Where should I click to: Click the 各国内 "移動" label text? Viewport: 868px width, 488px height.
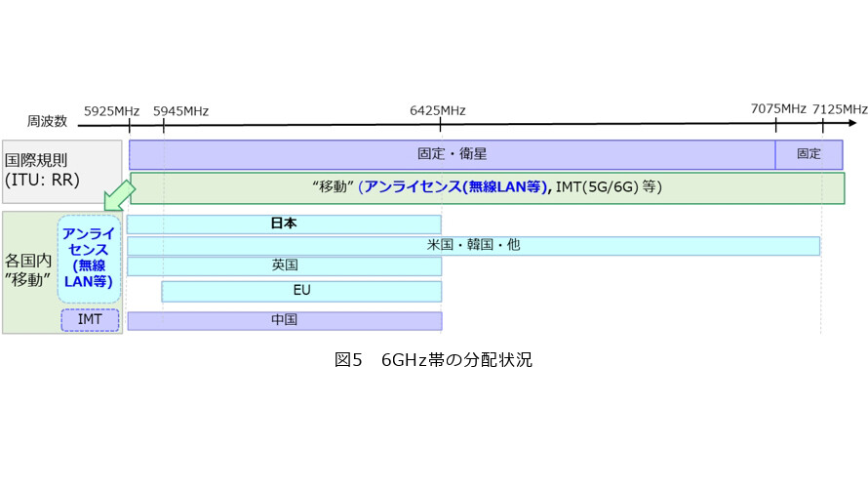click(x=28, y=269)
